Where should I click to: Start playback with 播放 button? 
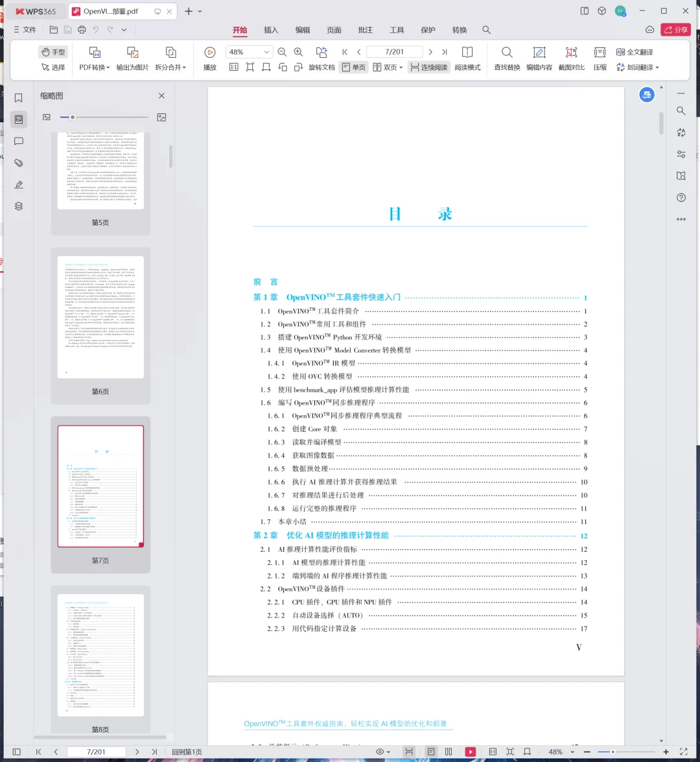click(x=210, y=60)
